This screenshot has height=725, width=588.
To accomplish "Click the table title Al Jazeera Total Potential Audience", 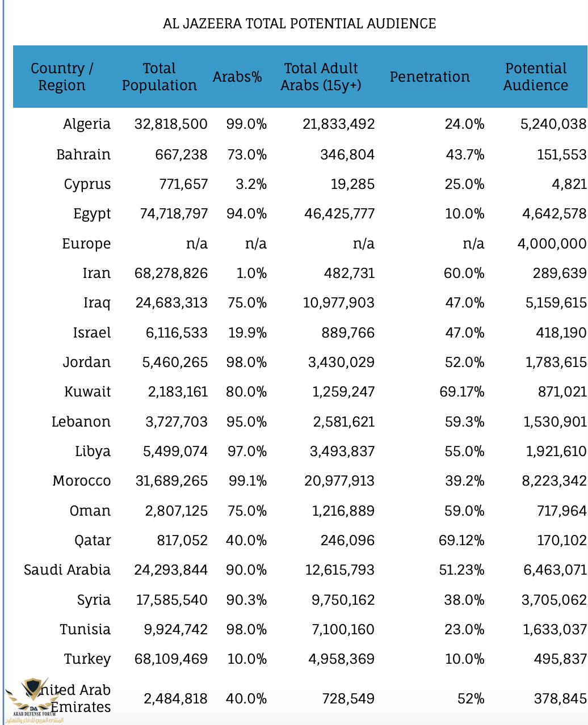I will coord(299,24).
